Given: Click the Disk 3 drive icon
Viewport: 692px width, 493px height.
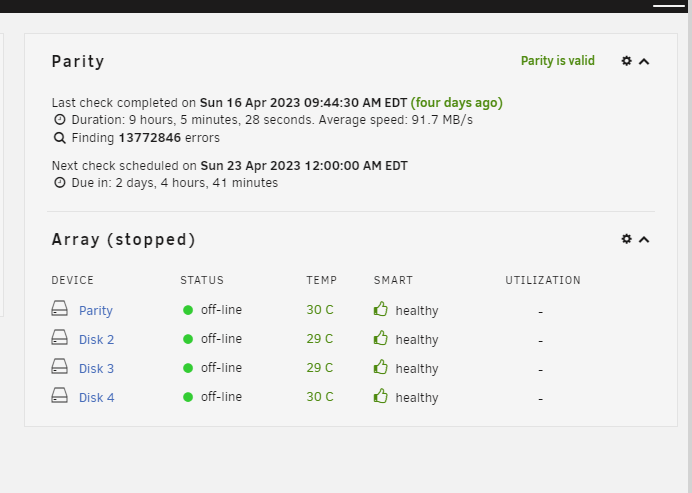Looking at the screenshot, I should (x=60, y=366).
